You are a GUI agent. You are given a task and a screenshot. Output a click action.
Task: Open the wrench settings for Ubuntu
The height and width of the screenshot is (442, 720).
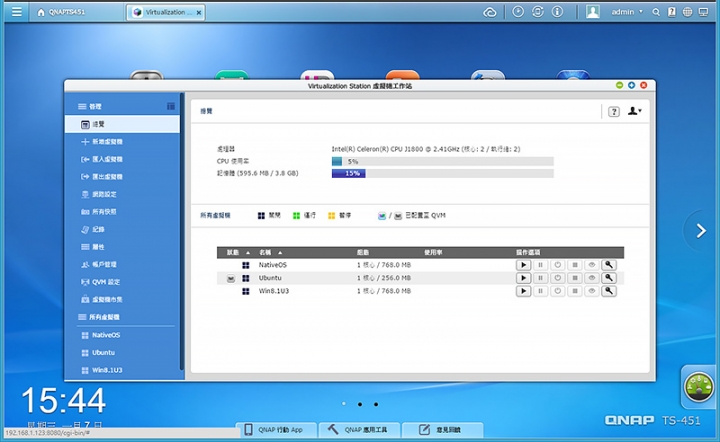(x=609, y=278)
